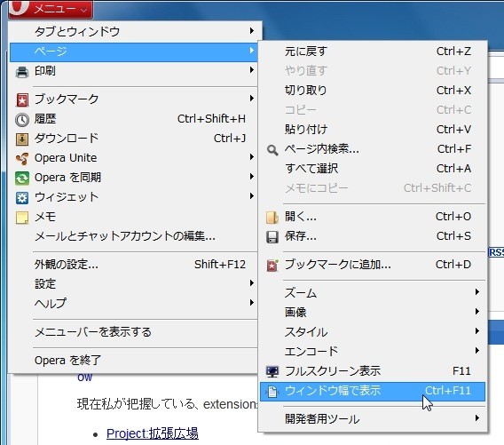Click the add-bookmark icon beside ブックマークに追加

[272, 265]
